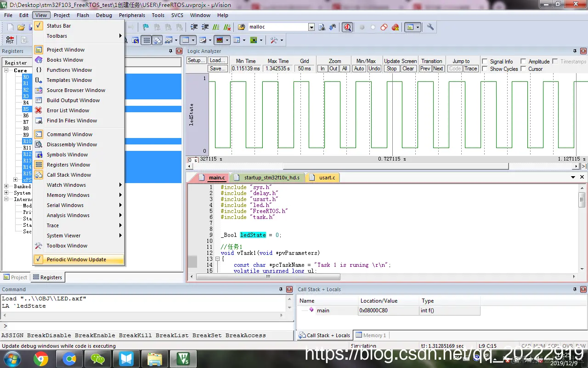Click the Insert/Remove Breakpoint icon
The width and height of the screenshot is (588, 368).
coord(362,27)
